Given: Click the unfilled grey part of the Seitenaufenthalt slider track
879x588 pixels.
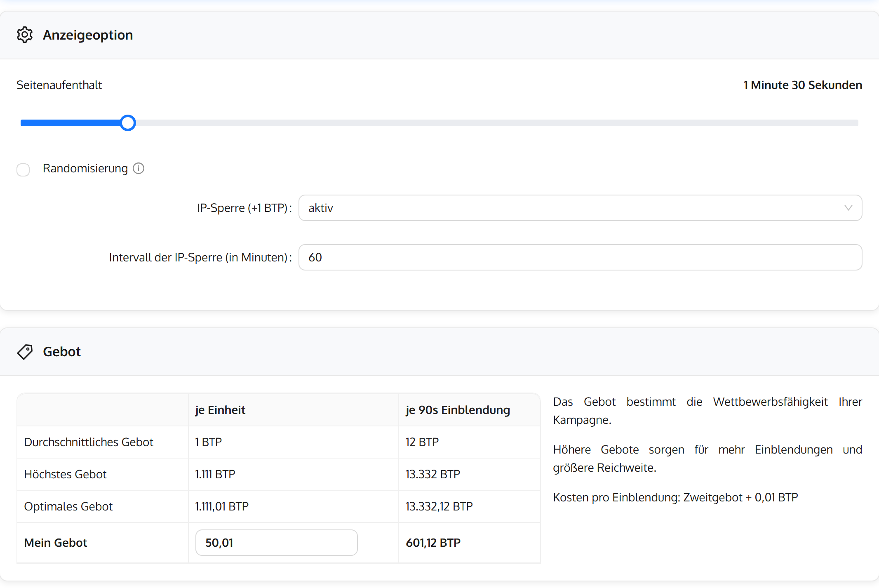Looking at the screenshot, I should [x=497, y=123].
